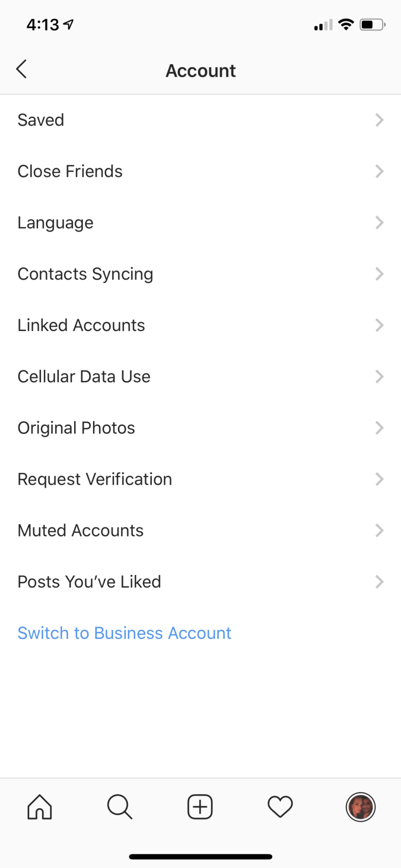Tap the back arrow icon

[21, 69]
